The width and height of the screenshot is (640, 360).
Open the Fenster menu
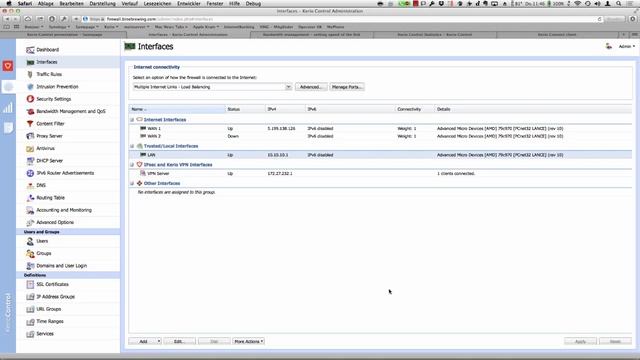pos(215,4)
